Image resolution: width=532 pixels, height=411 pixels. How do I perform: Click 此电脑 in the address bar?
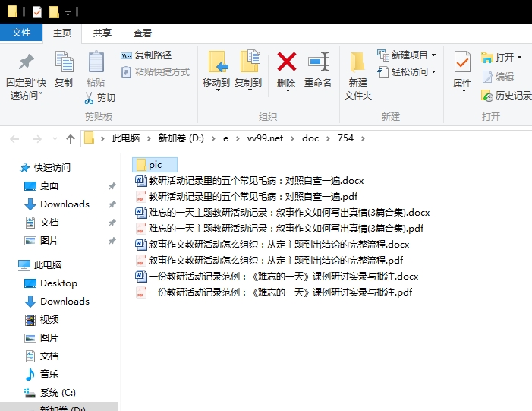pyautogui.click(x=126, y=138)
